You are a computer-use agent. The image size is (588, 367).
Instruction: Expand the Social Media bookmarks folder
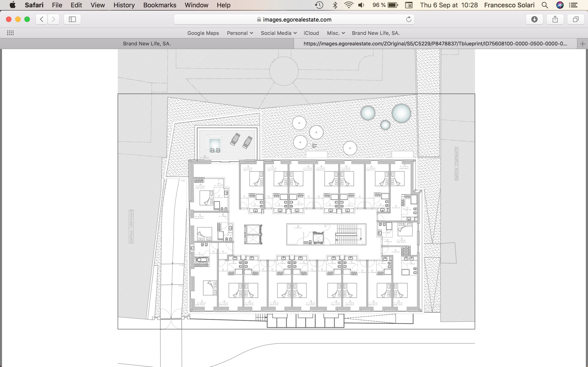pyautogui.click(x=278, y=33)
